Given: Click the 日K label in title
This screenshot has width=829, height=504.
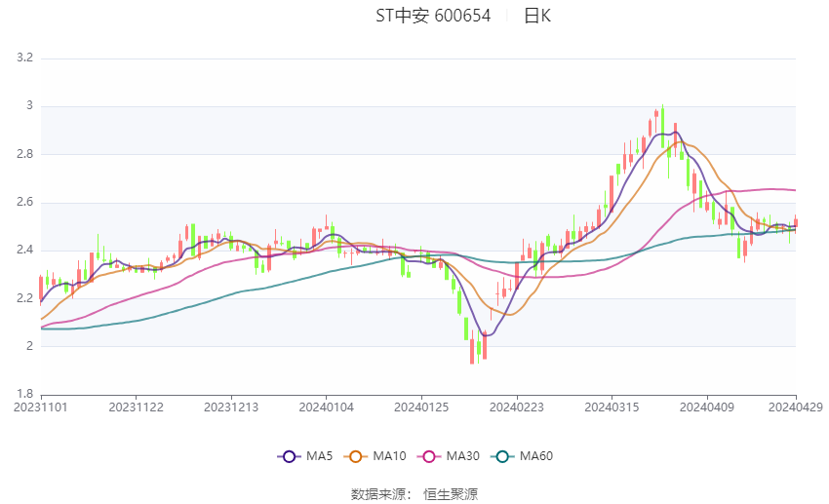Looking at the screenshot, I should click(x=537, y=16).
